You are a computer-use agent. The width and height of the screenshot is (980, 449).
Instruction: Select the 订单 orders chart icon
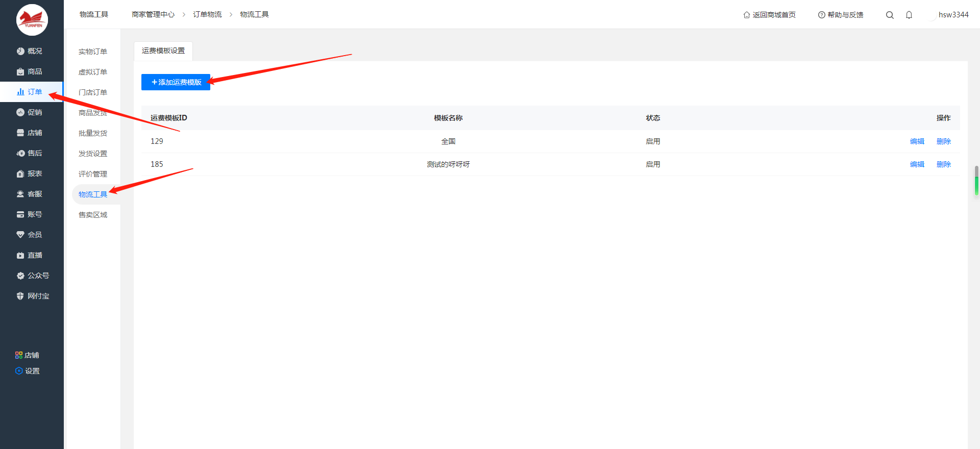click(x=20, y=92)
